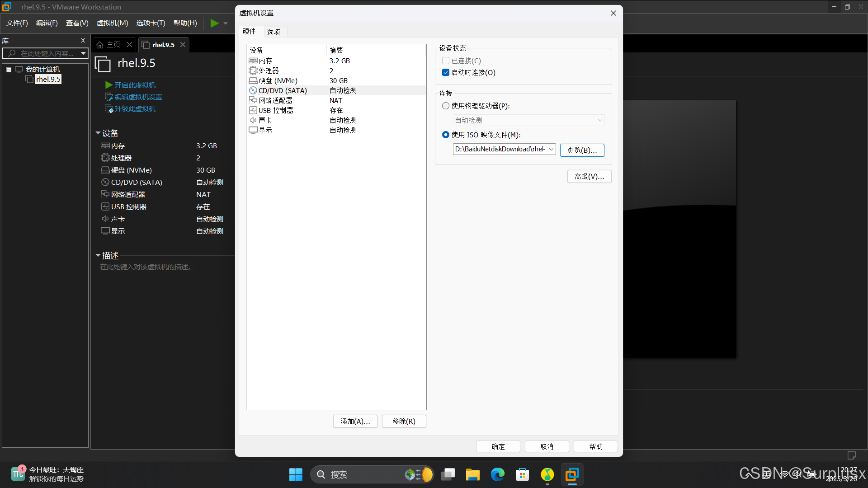Image resolution: width=868 pixels, height=488 pixels.
Task: Open Microsoft Edge from the taskbar
Action: pyautogui.click(x=498, y=474)
